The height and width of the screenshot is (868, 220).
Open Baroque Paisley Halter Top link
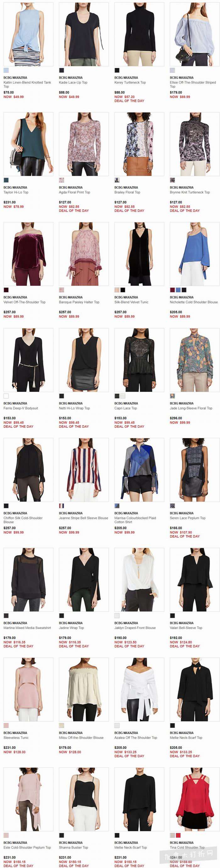[79, 302]
